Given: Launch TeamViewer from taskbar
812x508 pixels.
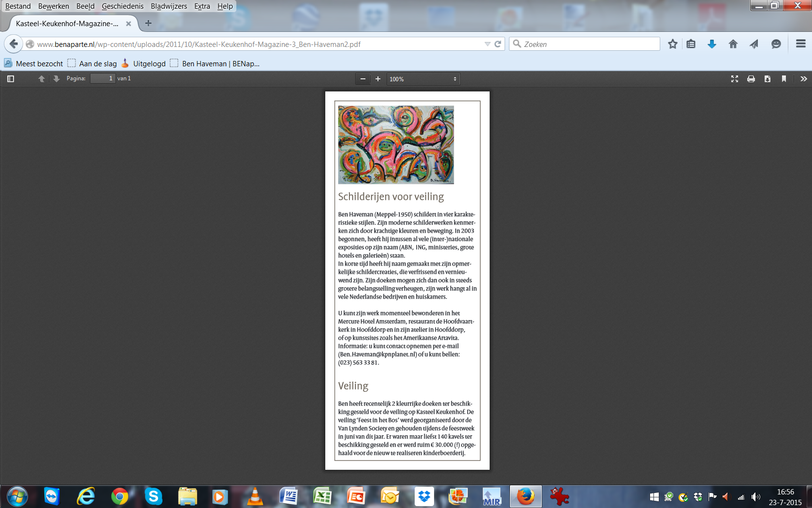Looking at the screenshot, I should click(52, 496).
